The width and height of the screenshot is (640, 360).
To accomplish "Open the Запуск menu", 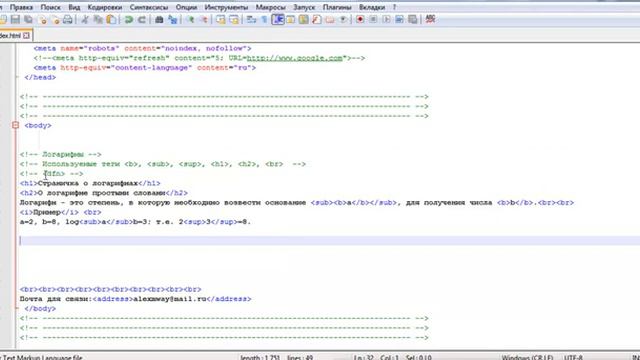I will (304, 7).
